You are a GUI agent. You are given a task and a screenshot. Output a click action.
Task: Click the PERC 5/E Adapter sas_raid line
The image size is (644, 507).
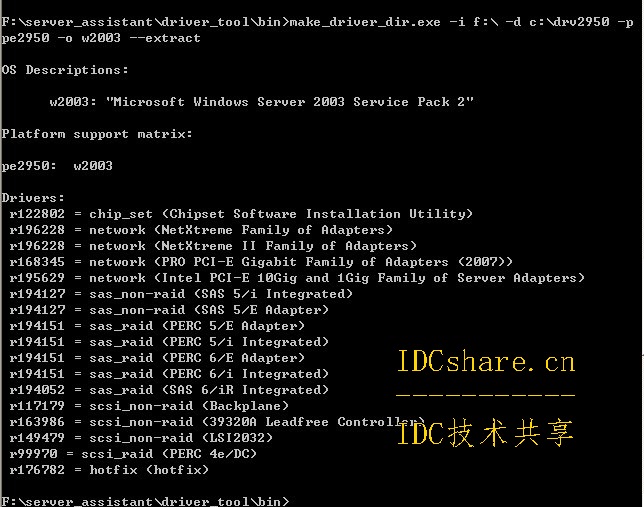click(x=157, y=326)
